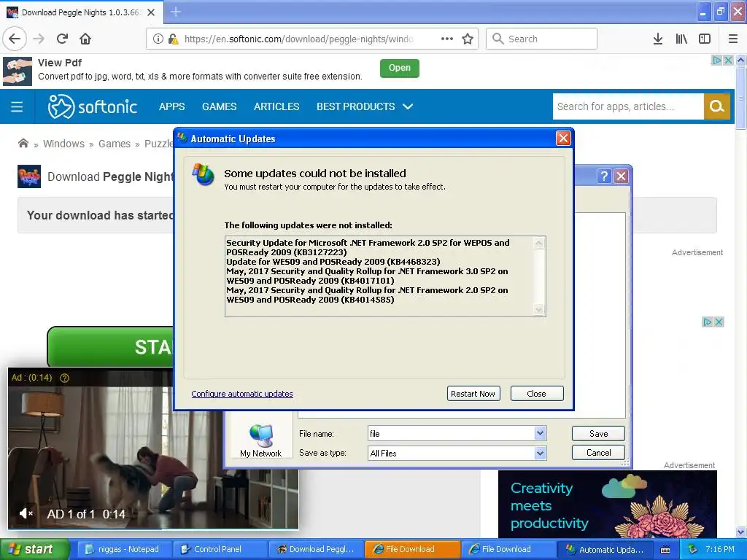Open the Firefox downloads panel
747x560 pixels.
pyautogui.click(x=658, y=39)
